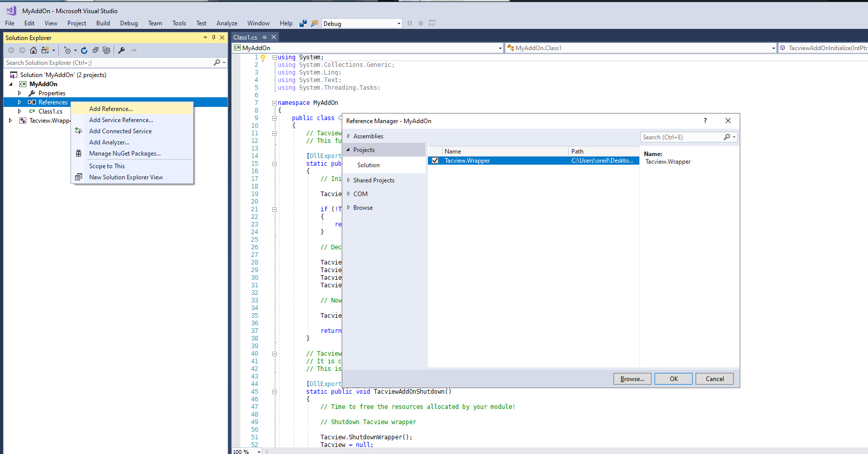Screen dimensions: 868x454
Task: Click the Pending Changes Filter clock icon
Action: [67, 50]
